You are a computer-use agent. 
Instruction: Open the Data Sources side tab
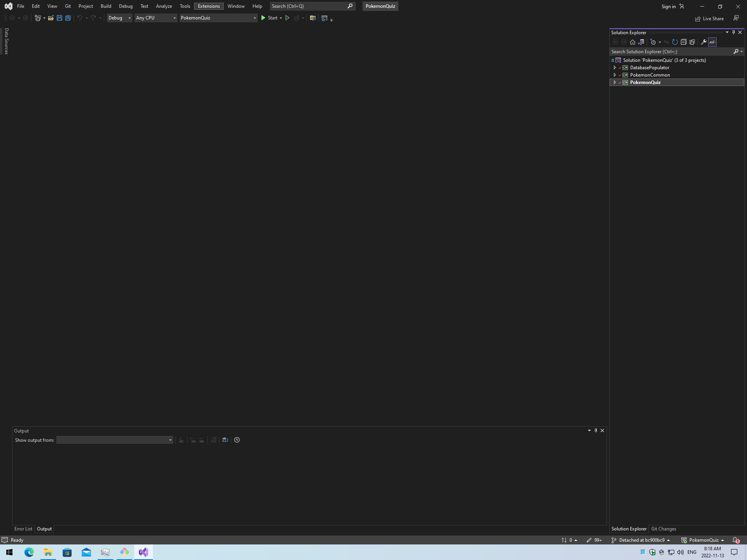(x=6, y=41)
